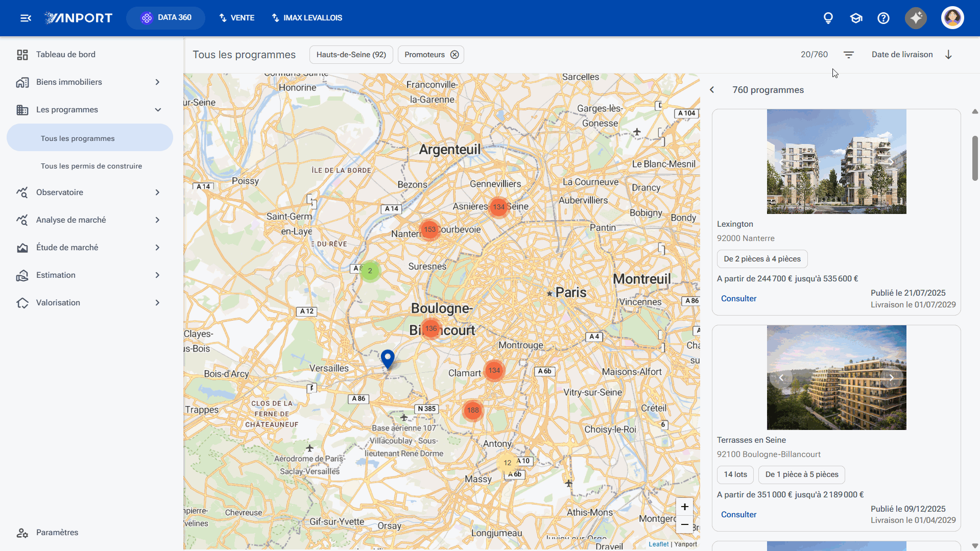Screen dimensions: 980x551
Task: Open the Leaflet attribution link
Action: (658, 544)
